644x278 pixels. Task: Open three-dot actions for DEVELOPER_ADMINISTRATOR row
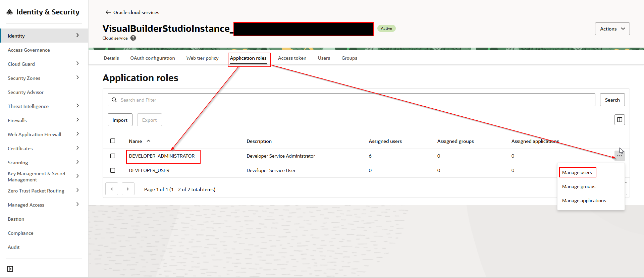click(x=620, y=156)
